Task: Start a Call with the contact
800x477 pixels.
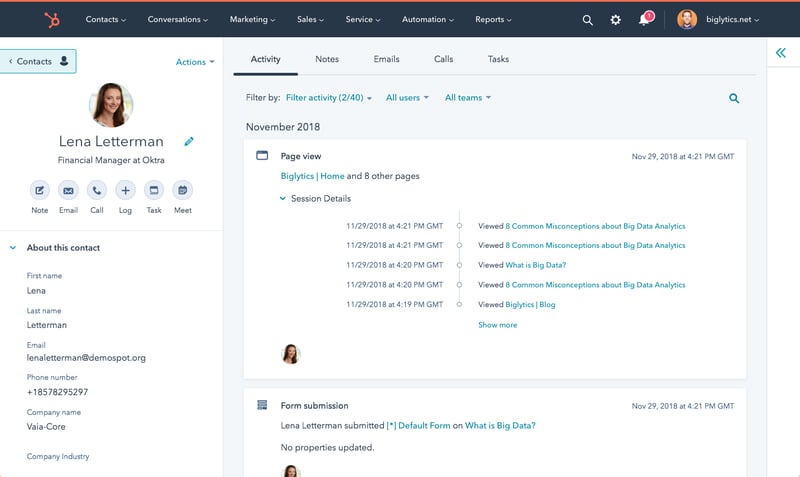Action: [96, 191]
